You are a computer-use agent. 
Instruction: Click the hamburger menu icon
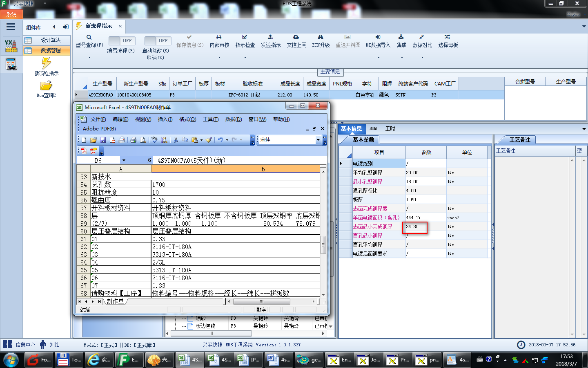pos(11,27)
